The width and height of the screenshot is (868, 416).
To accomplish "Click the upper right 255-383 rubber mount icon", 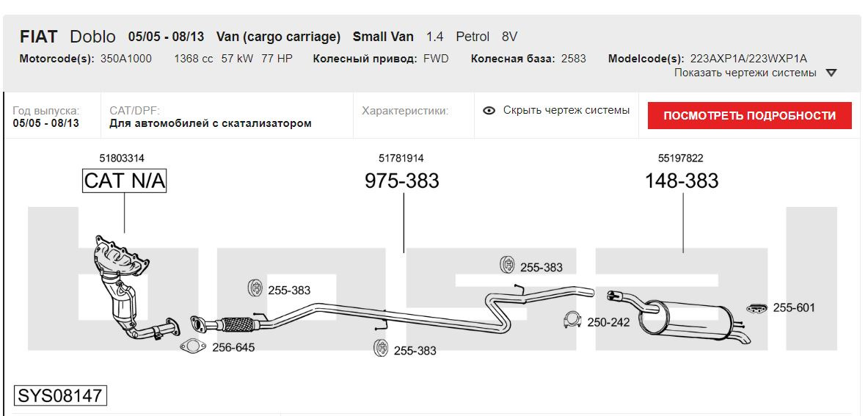I will [x=506, y=266].
